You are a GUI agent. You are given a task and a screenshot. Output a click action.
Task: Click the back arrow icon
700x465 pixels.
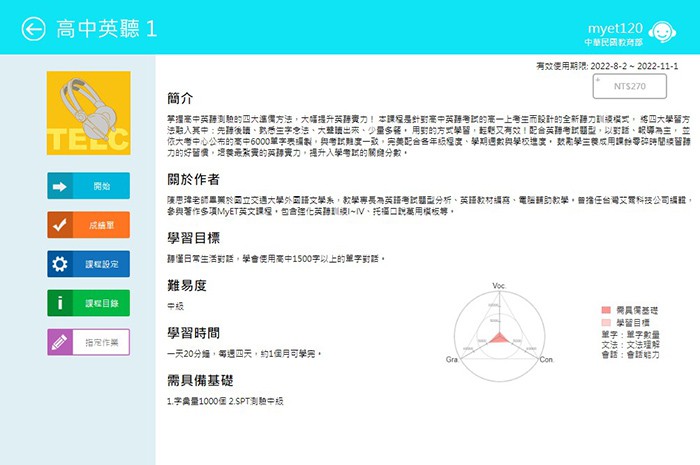click(34, 28)
